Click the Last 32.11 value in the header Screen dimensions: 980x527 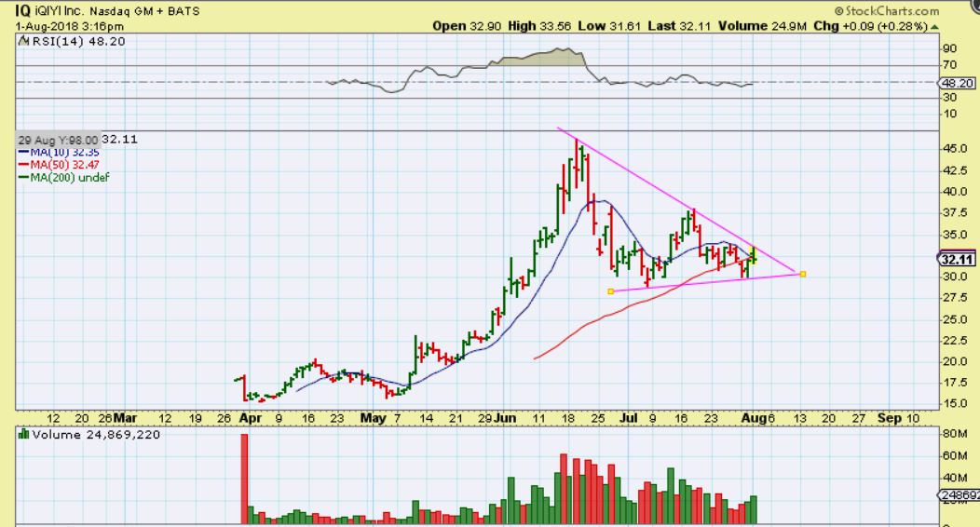click(680, 26)
